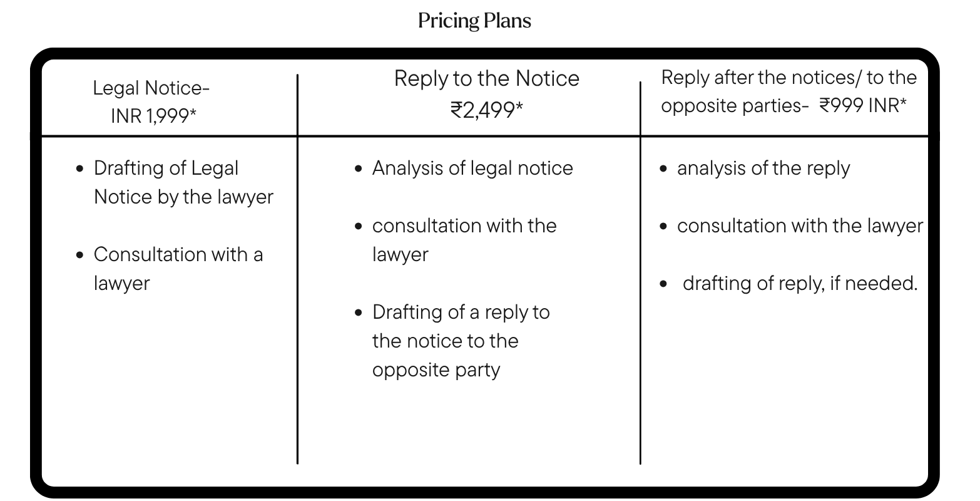Click "consultation with the lawyer" in ₹999 plan

coord(800,226)
